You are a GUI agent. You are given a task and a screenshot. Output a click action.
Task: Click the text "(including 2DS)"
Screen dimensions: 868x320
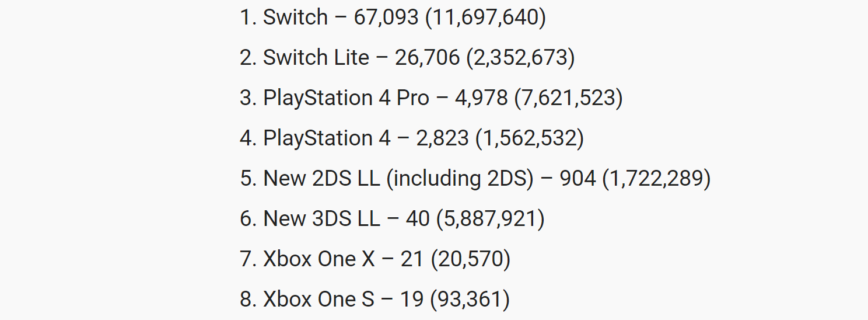(x=460, y=178)
